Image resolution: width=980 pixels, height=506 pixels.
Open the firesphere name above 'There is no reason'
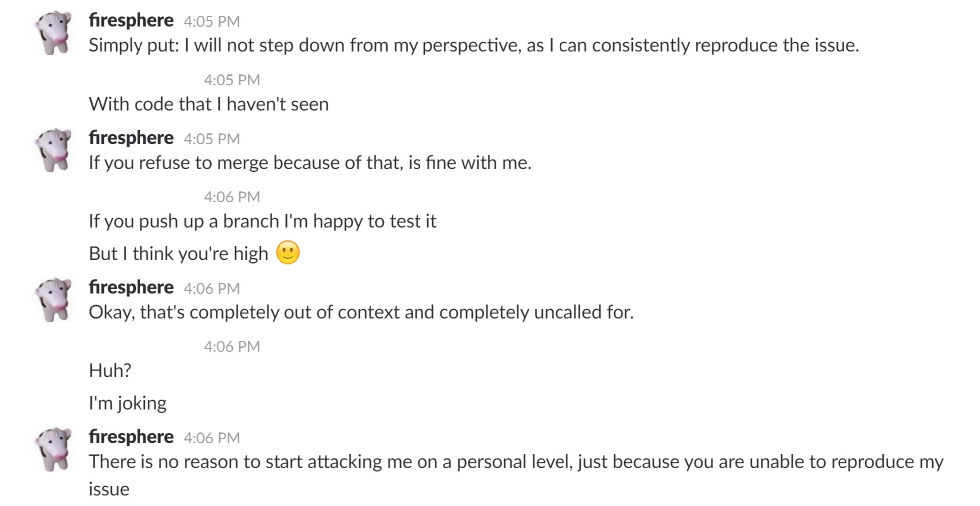tap(131, 437)
